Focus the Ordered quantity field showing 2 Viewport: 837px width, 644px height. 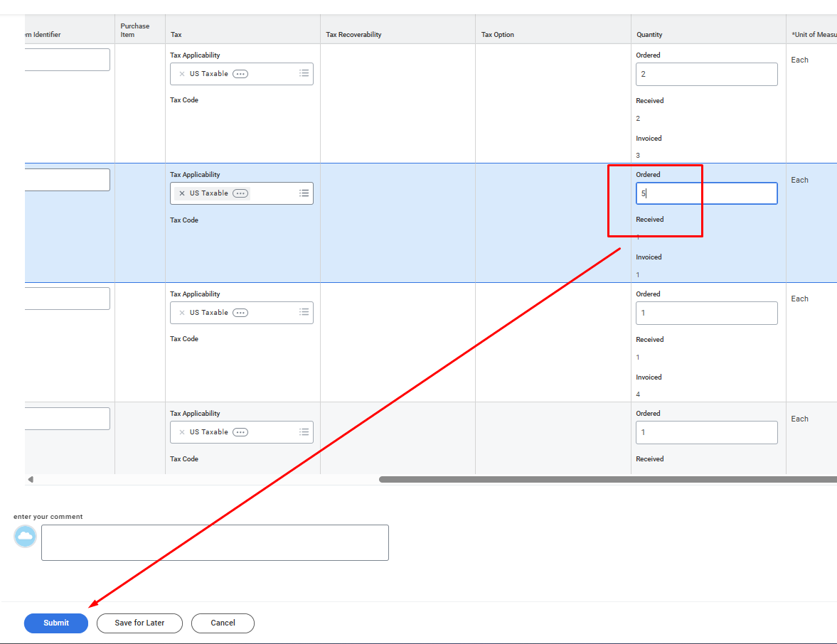(706, 74)
